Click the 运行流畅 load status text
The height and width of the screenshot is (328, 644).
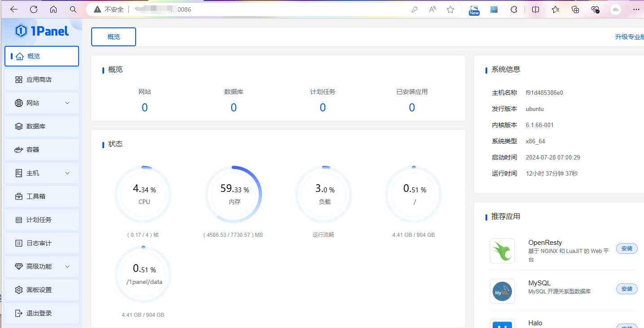[323, 235]
